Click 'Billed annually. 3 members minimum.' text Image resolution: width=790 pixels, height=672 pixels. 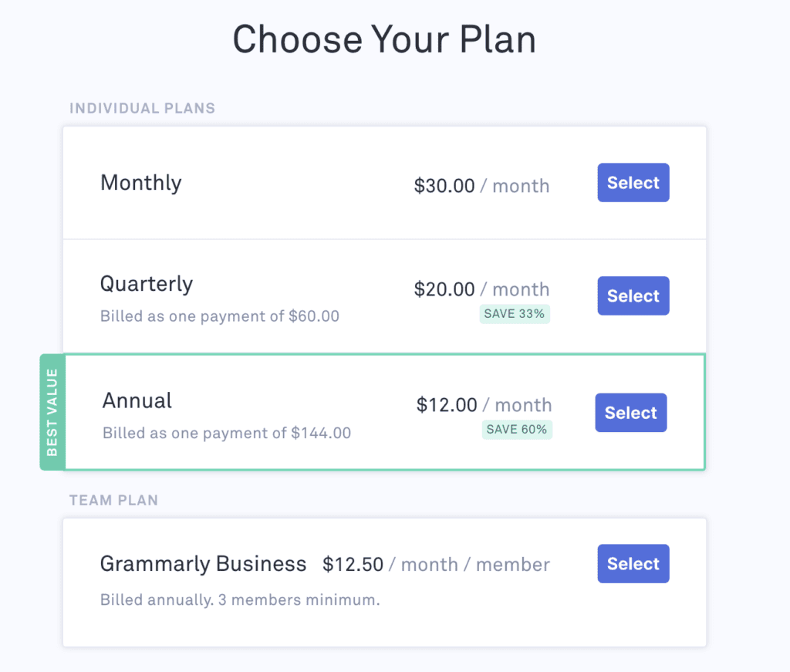coord(241,600)
